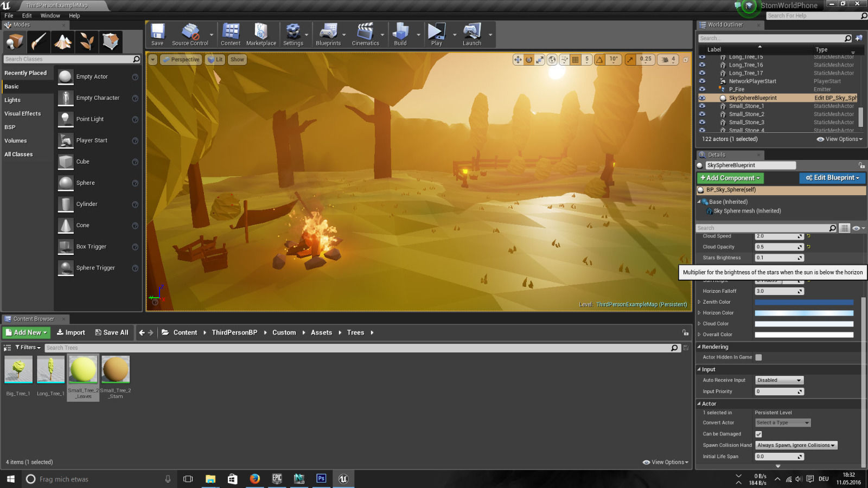Toggle rotation snapping icon in viewport

[x=599, y=60]
